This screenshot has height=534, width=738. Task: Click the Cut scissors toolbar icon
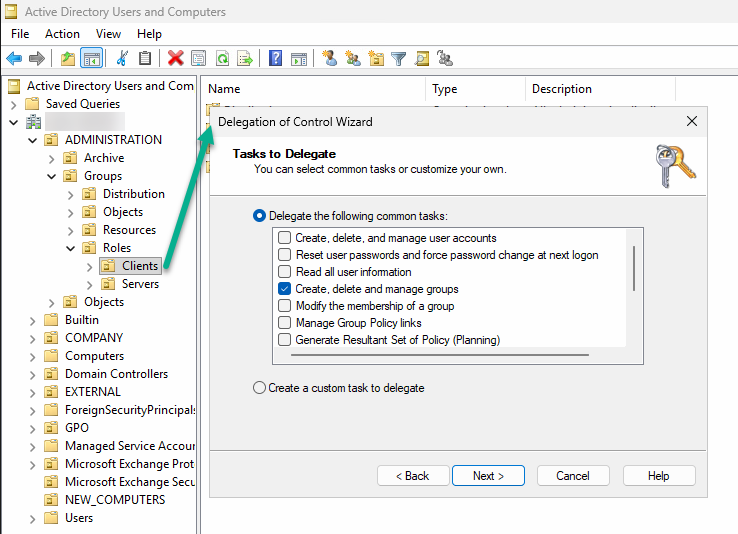[x=122, y=59]
